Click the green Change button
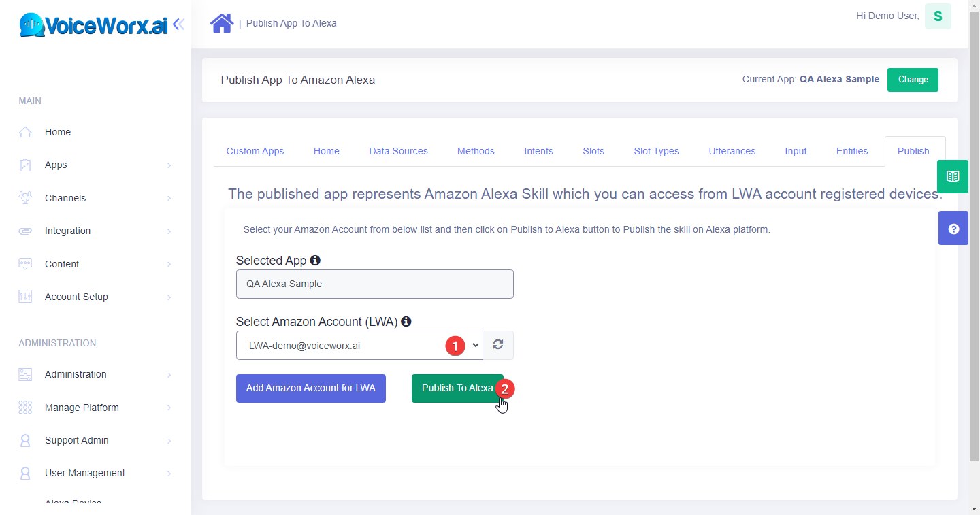The height and width of the screenshot is (515, 980). 913,80
